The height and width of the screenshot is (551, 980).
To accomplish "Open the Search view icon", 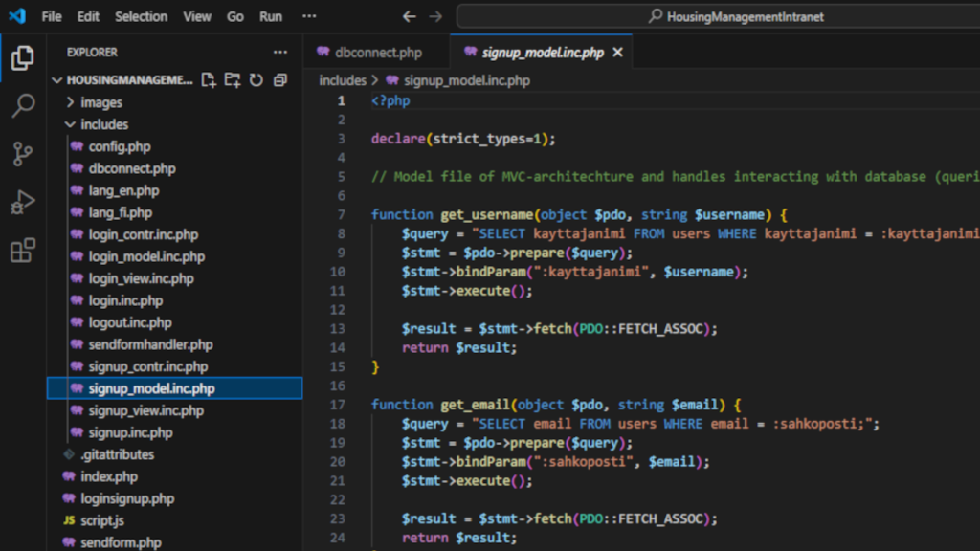I will tap(23, 105).
